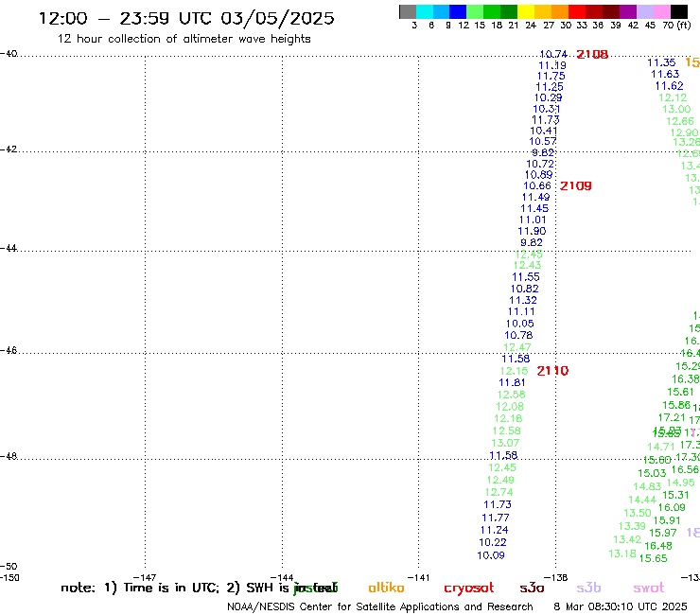This screenshot has width=700, height=615.
Task: Select the dark blue 12 ft legend swatch
Action: pos(458,11)
